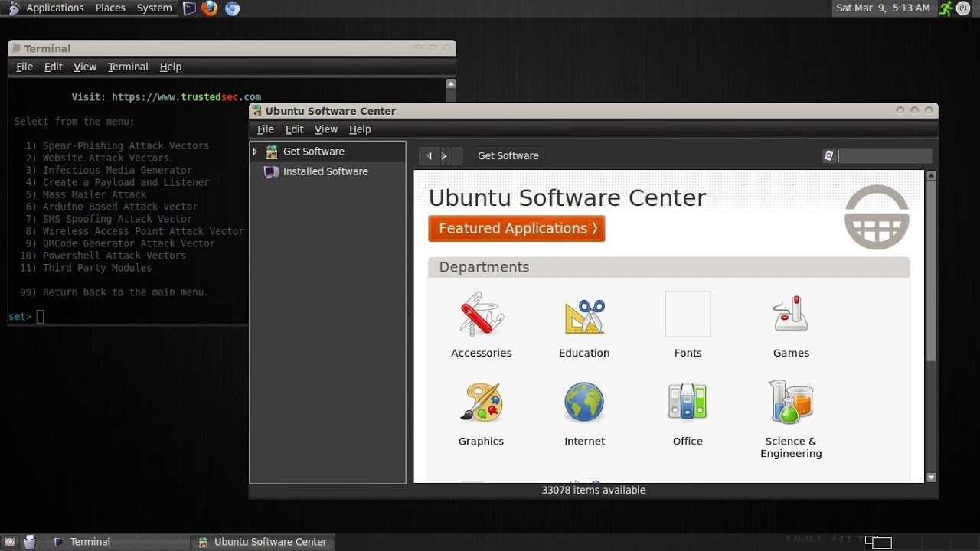Open the terminal launcher in top panel
This screenshot has width=980, height=551.
(189, 8)
